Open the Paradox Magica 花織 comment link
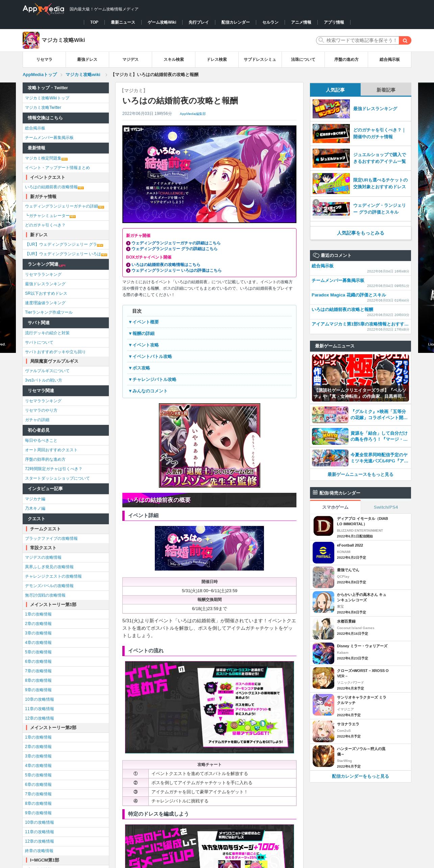434x868 pixels. [349, 295]
